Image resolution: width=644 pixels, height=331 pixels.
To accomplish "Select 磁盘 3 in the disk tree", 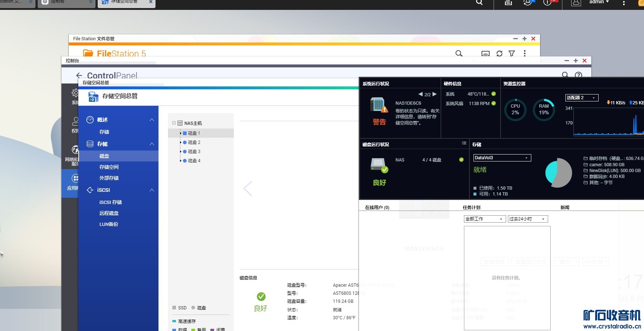I will coord(194,152).
